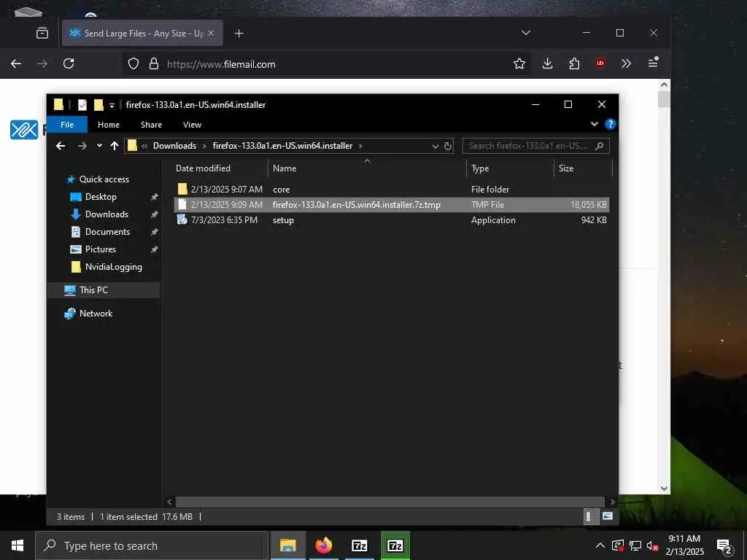Open the Firefox hamburger application menu
The height and width of the screenshot is (560, 747).
(653, 63)
